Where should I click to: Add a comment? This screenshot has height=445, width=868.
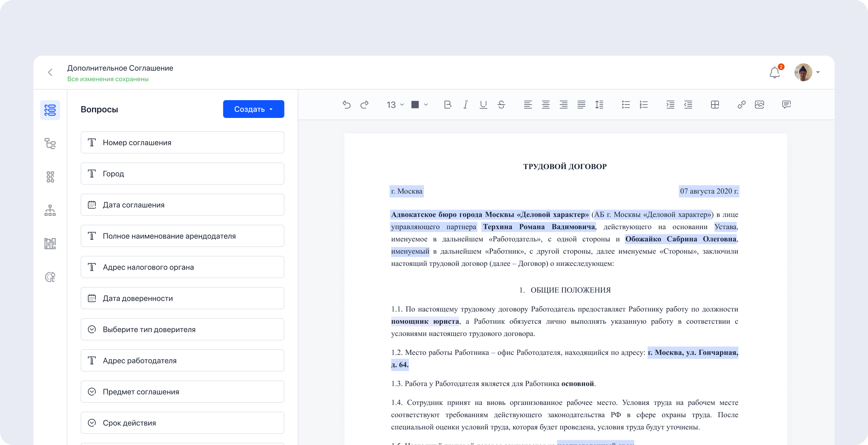click(x=786, y=105)
